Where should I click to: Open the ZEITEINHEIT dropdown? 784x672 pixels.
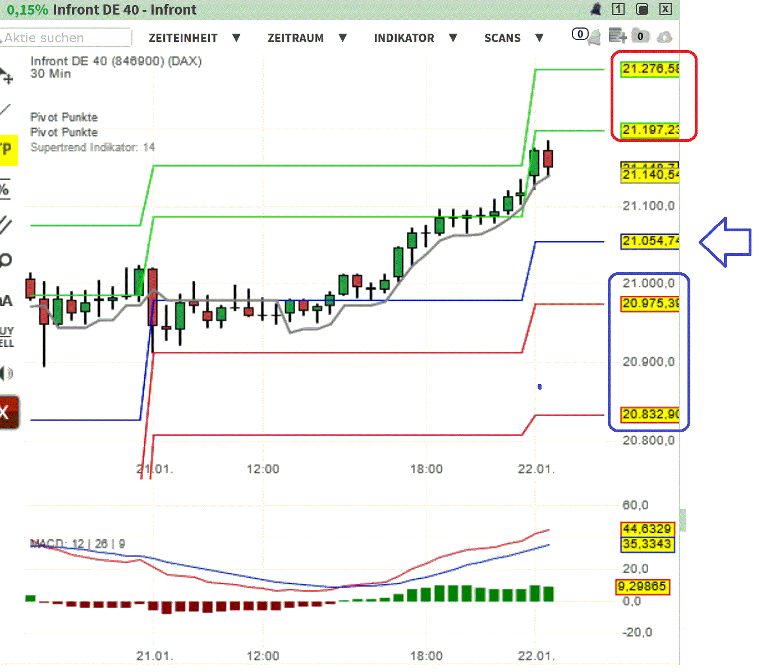pyautogui.click(x=194, y=38)
